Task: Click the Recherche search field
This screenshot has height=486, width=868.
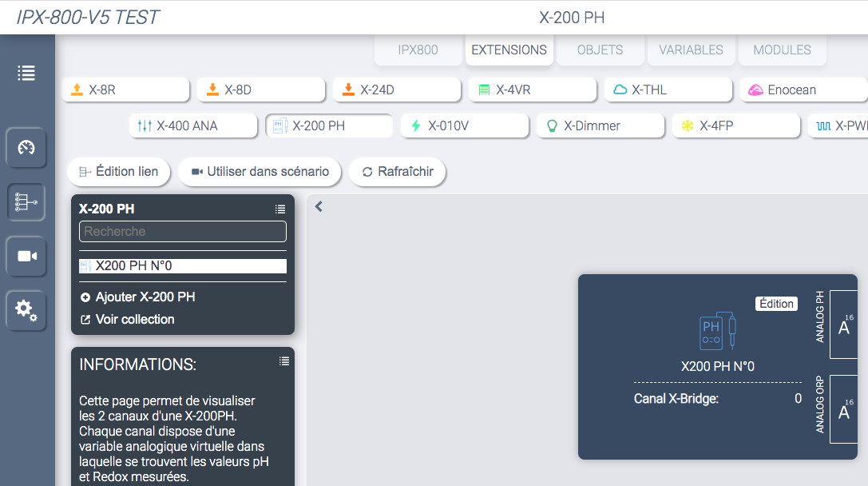Action: tap(183, 232)
